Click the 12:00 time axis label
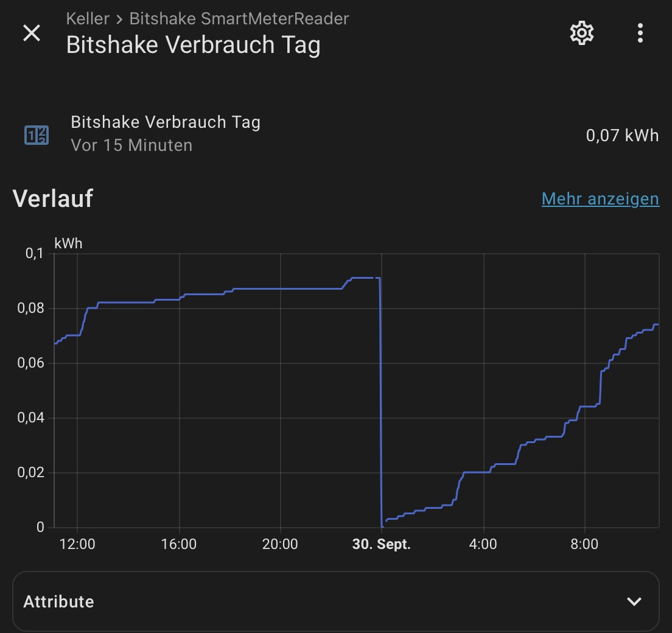Screen dimensions: 672x633 (x=77, y=544)
